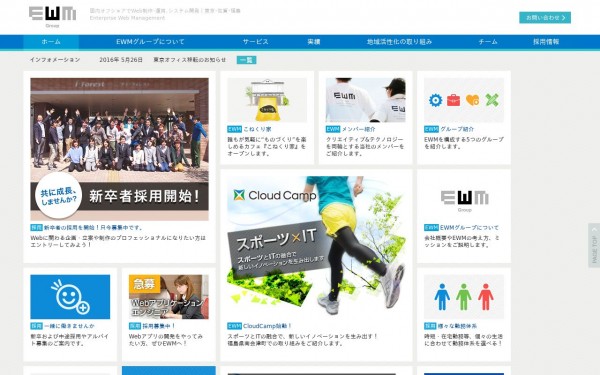Click the orange heart group icon
This screenshot has height=375, width=600.
[473, 100]
